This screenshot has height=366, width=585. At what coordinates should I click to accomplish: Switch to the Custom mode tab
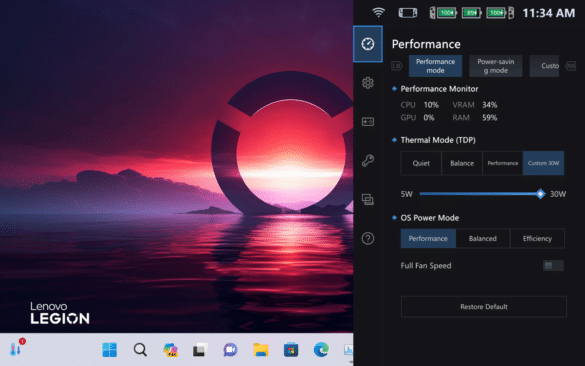[x=545, y=66]
